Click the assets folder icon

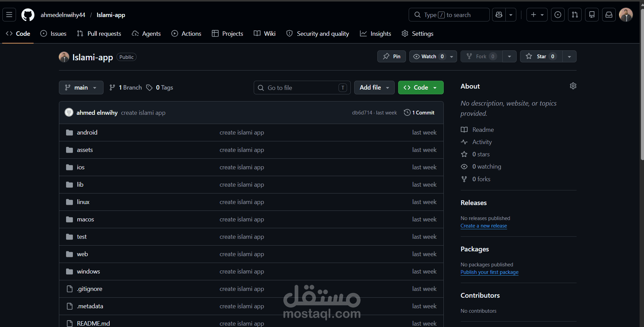(69, 150)
